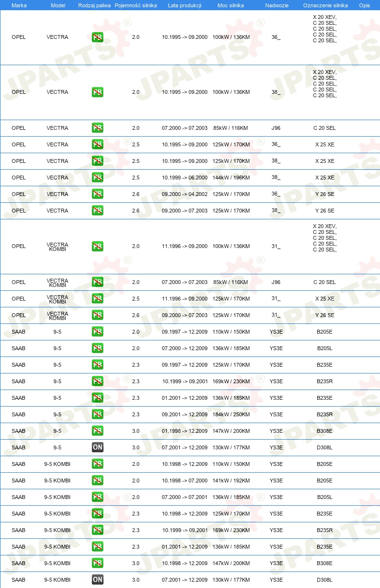This screenshot has width=380, height=588.
Task: Click the Rodzaj paliwa column header
Action: tap(94, 5)
